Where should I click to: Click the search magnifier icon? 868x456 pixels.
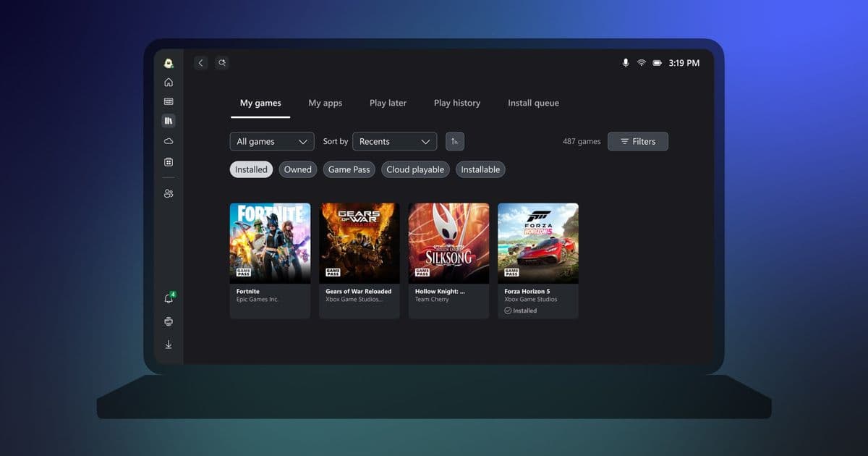pos(221,63)
